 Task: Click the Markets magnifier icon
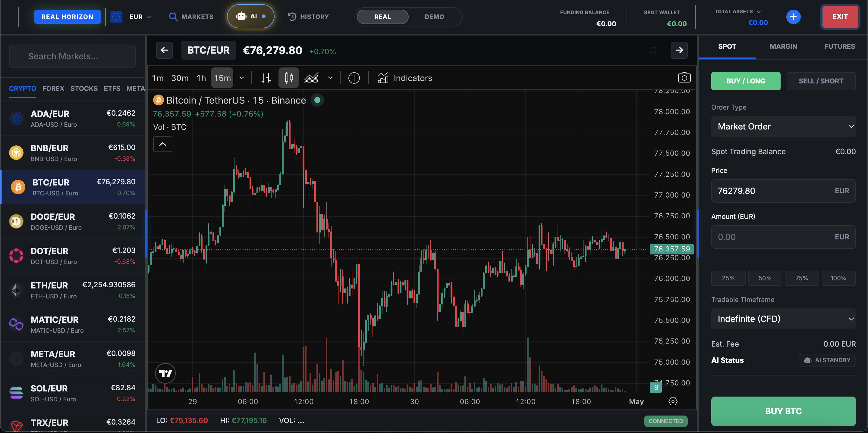coord(173,17)
